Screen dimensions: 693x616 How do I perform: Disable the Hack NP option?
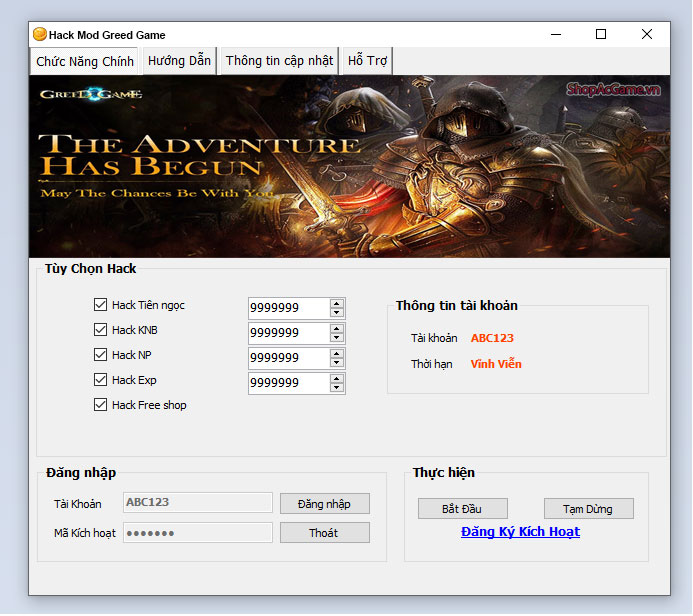[100, 354]
